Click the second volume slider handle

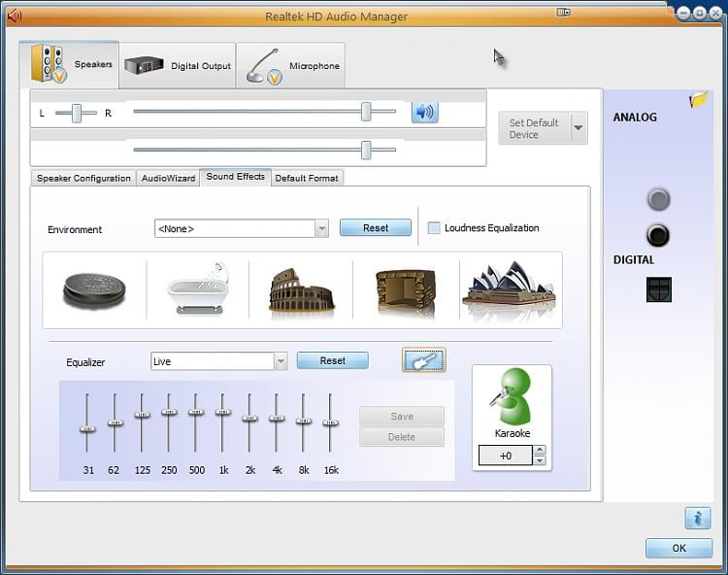tap(366, 150)
